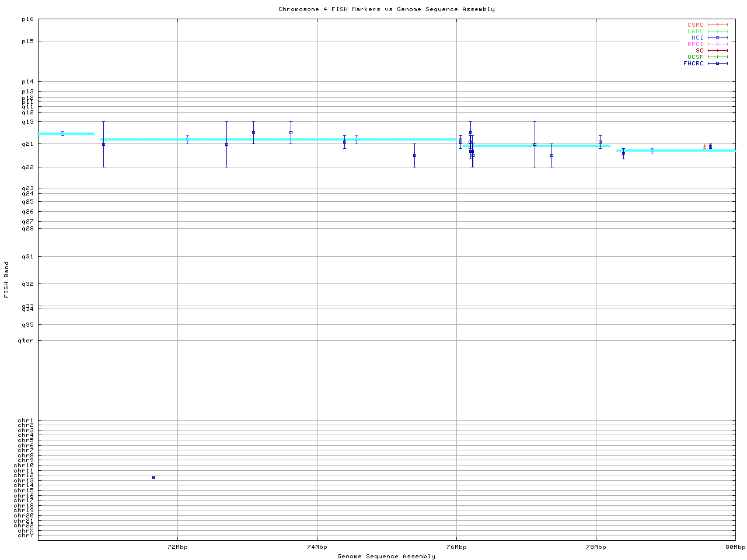Click the lowest marker between 74Mbp and 76Mbp

414,156
